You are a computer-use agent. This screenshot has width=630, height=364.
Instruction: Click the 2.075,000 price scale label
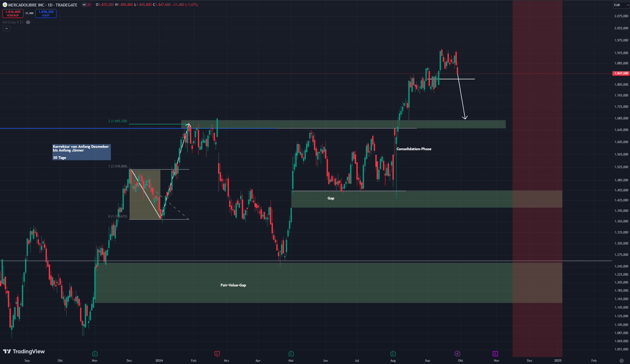(621, 16)
